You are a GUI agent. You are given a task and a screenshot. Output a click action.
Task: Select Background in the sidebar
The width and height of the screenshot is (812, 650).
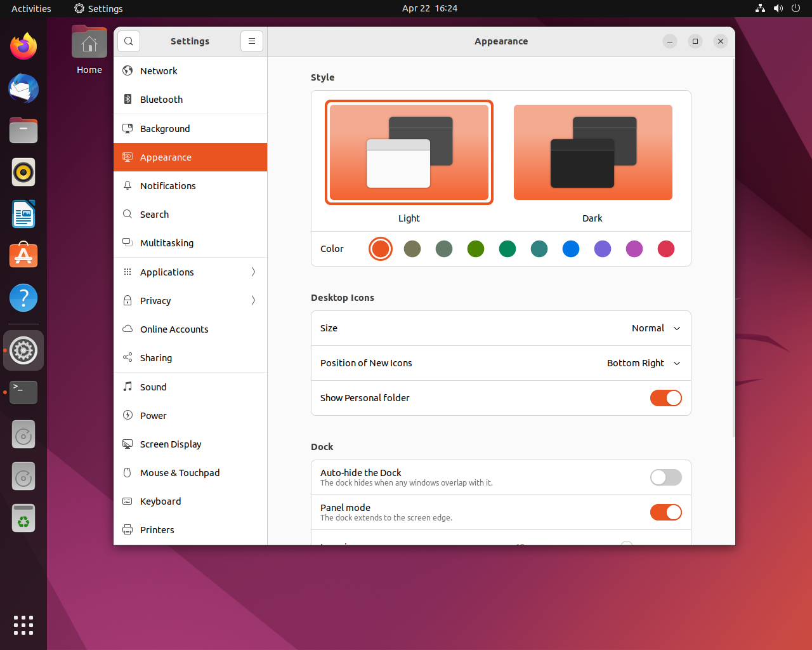pos(190,129)
